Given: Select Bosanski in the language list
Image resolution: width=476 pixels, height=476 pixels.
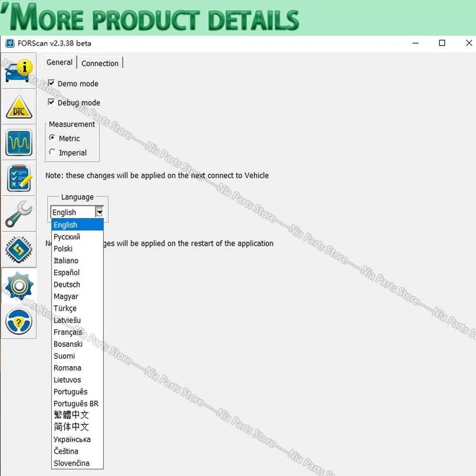Looking at the screenshot, I should click(78, 344).
